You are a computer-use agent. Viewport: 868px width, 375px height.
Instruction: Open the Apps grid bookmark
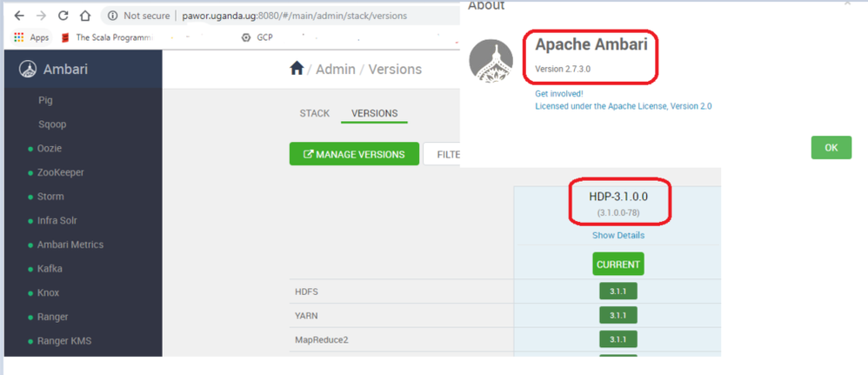pyautogui.click(x=32, y=37)
